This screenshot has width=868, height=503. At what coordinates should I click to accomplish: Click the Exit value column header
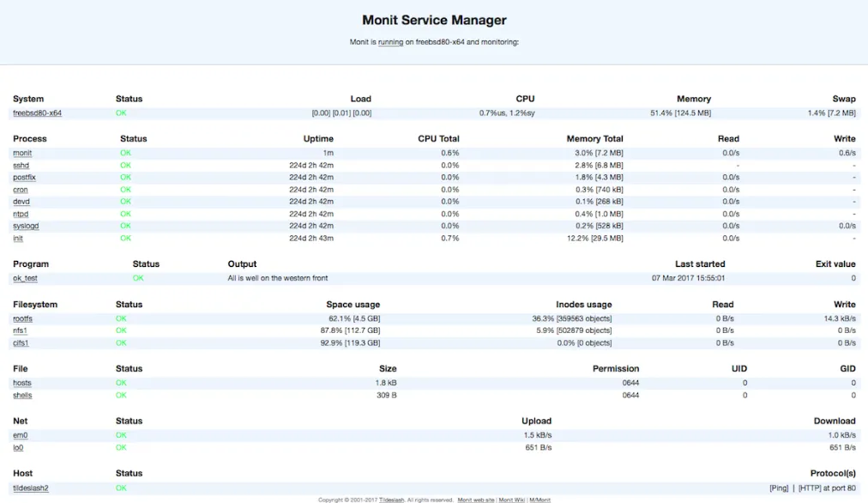coord(835,264)
